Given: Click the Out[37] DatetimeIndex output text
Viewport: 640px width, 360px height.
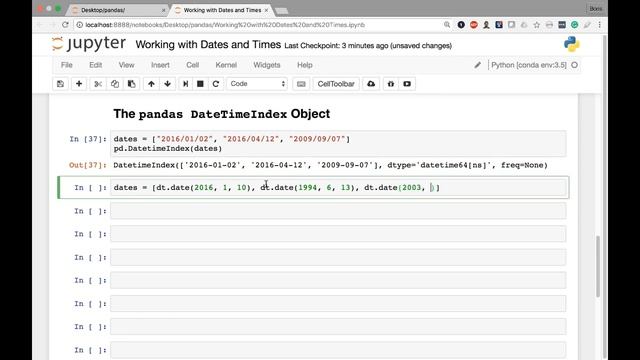Looking at the screenshot, I should click(x=330, y=165).
